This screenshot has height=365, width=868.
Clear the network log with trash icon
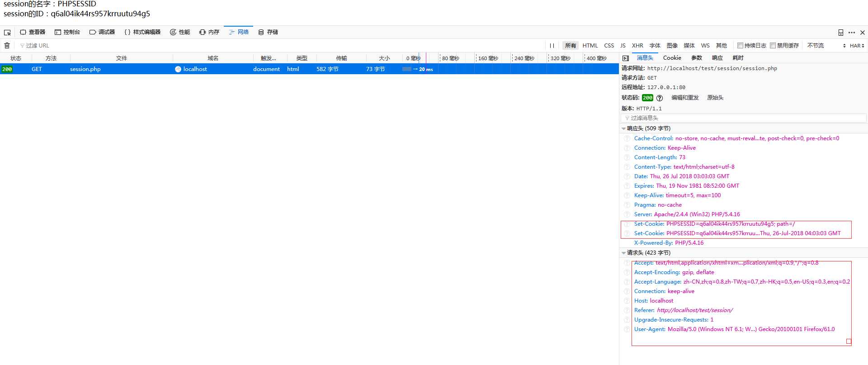pos(7,46)
